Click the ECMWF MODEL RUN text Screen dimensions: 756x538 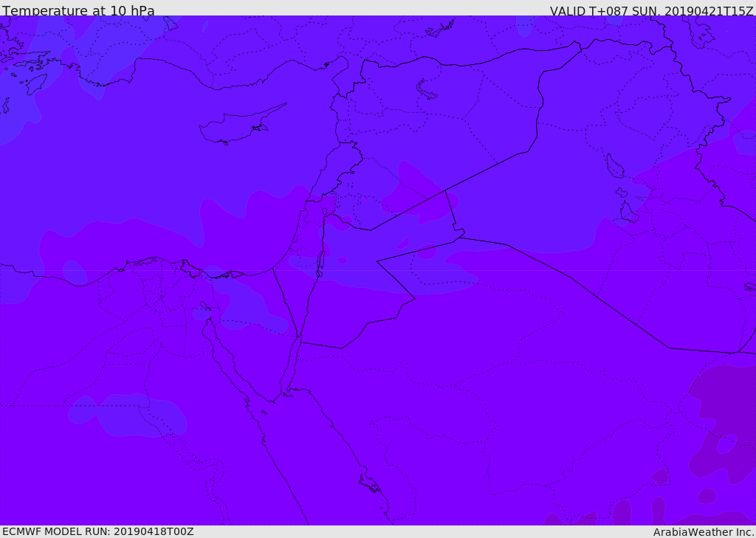click(x=98, y=531)
